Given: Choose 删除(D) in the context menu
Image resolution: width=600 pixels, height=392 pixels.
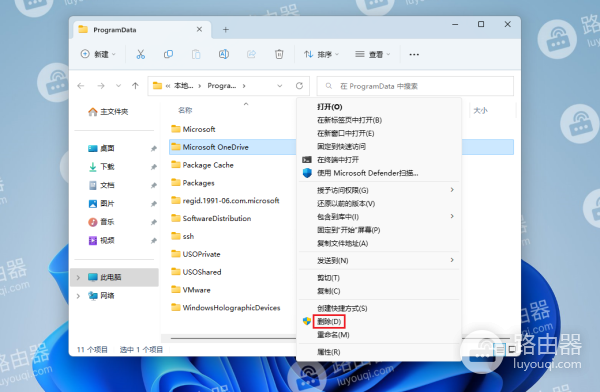Looking at the screenshot, I should pyautogui.click(x=379, y=322).
